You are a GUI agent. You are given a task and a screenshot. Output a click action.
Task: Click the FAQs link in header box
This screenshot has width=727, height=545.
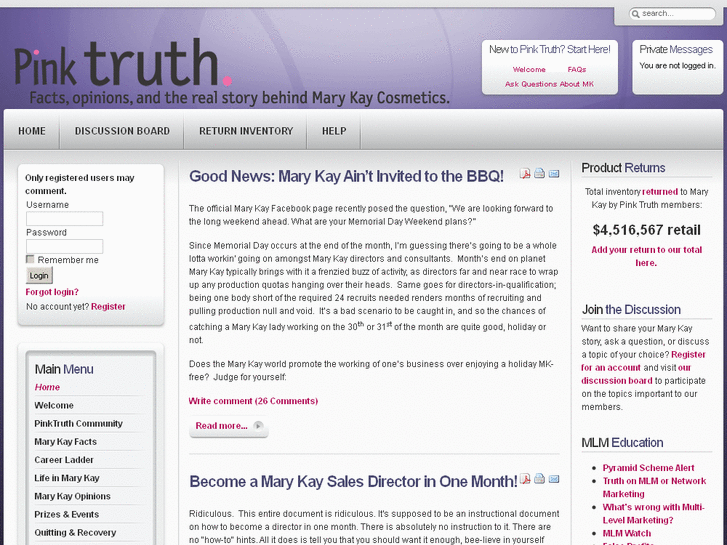(577, 70)
